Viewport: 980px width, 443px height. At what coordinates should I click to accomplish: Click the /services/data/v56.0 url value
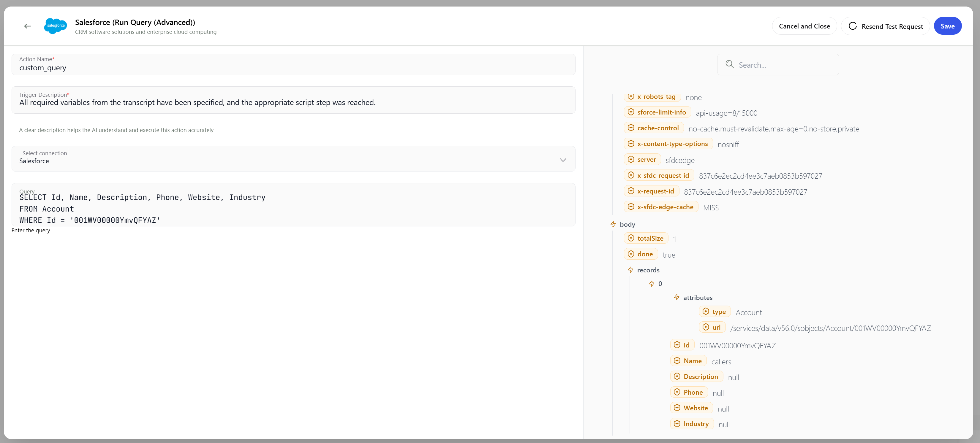click(831, 328)
